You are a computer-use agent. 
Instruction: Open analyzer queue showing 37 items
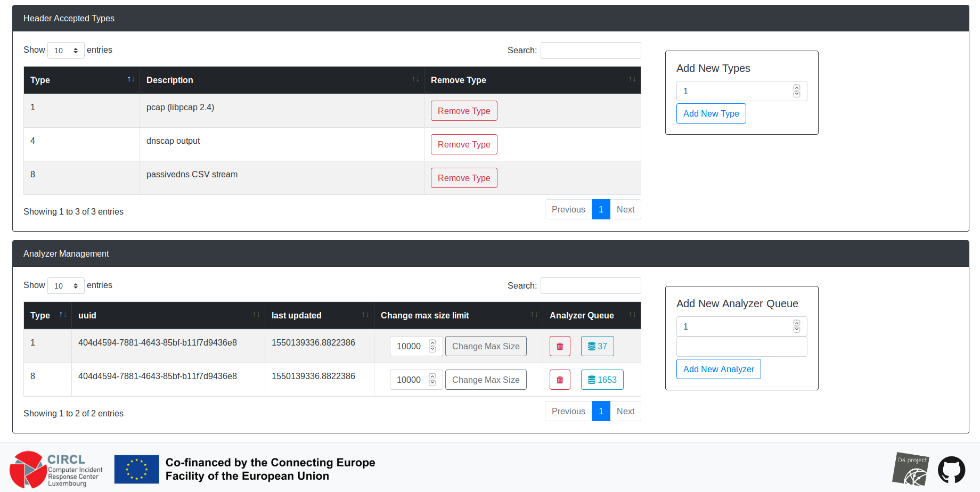(597, 346)
